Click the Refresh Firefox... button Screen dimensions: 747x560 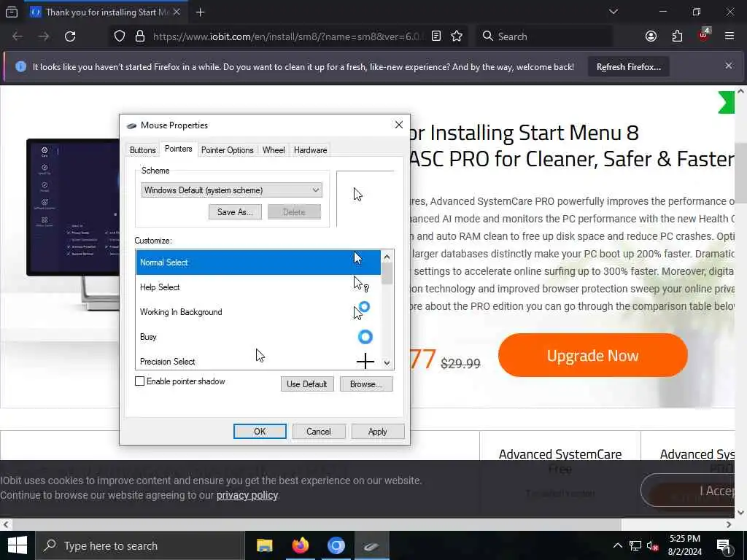(x=628, y=66)
